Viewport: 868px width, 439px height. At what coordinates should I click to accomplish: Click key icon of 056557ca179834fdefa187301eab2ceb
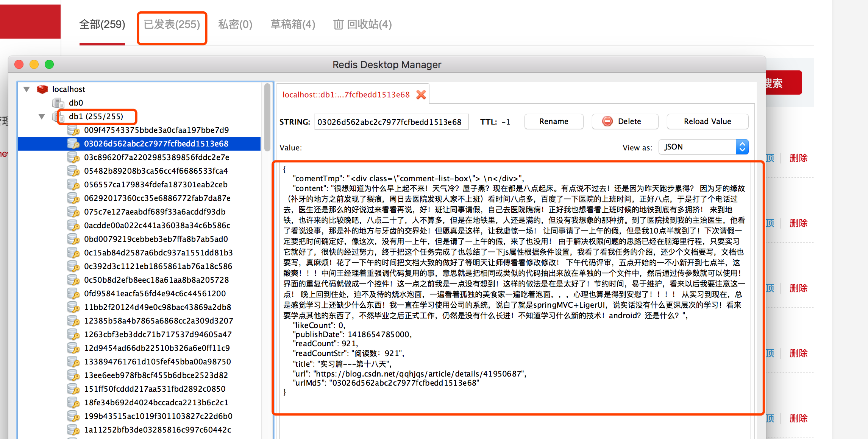coord(73,185)
